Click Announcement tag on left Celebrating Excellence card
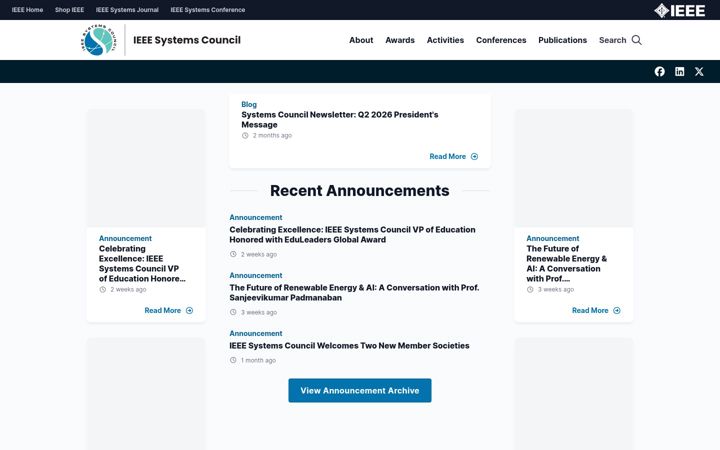The width and height of the screenshot is (720, 450). pos(125,238)
